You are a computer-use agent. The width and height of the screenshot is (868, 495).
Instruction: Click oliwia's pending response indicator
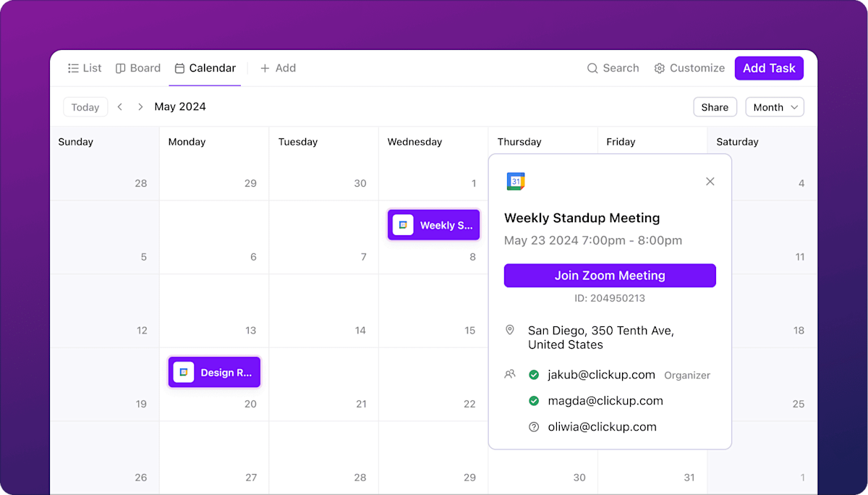[x=533, y=426]
